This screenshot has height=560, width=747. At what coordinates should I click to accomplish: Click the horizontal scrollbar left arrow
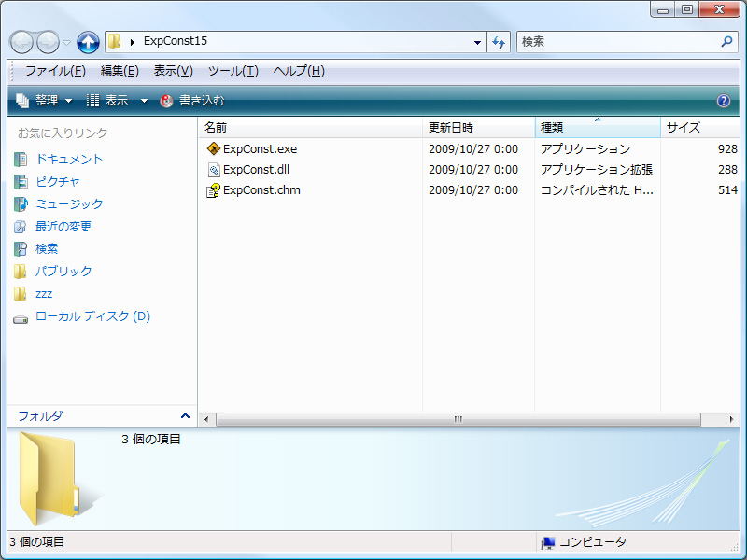pos(206,419)
